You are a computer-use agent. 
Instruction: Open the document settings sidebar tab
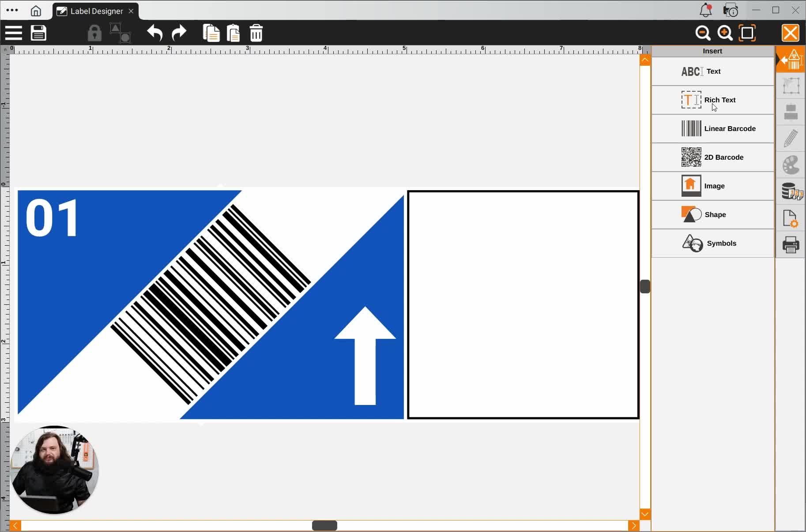(791, 218)
